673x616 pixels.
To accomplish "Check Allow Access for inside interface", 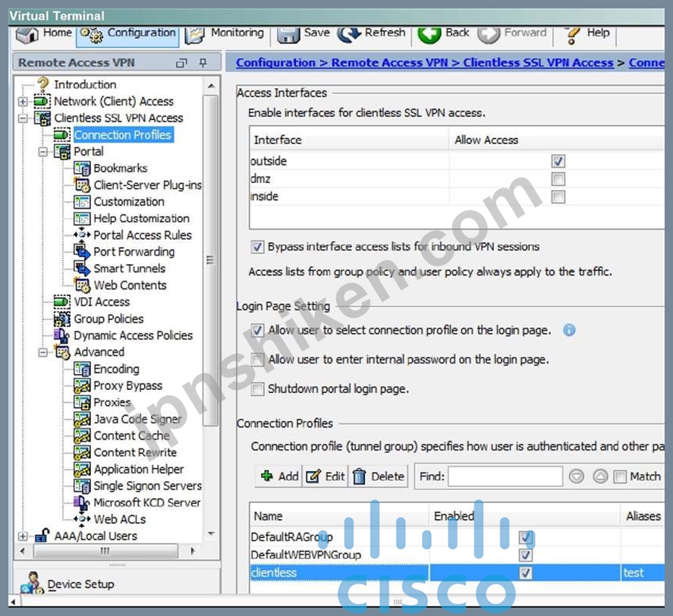I will click(558, 197).
